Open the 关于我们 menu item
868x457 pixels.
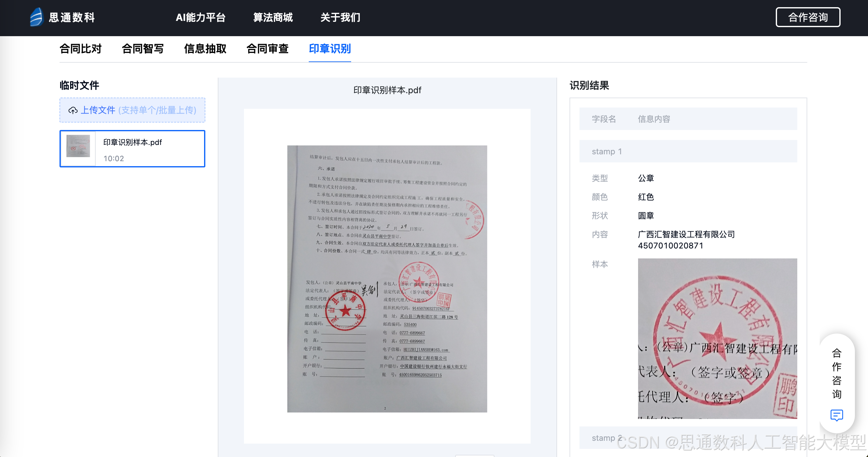click(x=340, y=17)
